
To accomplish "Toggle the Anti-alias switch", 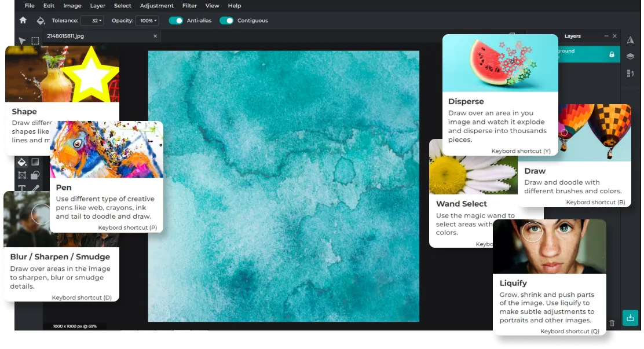I will pyautogui.click(x=176, y=20).
